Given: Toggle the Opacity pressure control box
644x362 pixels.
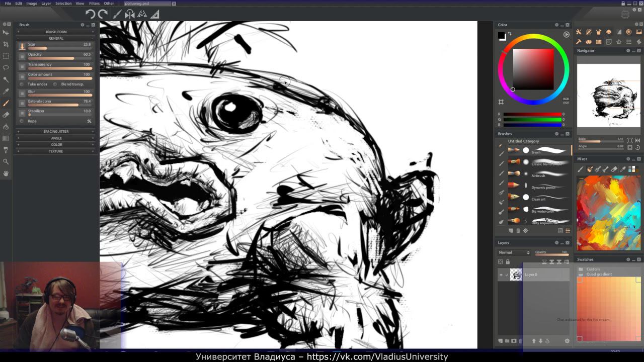Looking at the screenshot, I should click(x=22, y=56).
